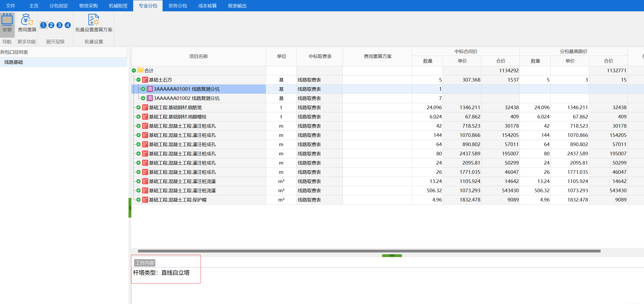
Task: Open the 成本核算 tab
Action: pos(207,6)
